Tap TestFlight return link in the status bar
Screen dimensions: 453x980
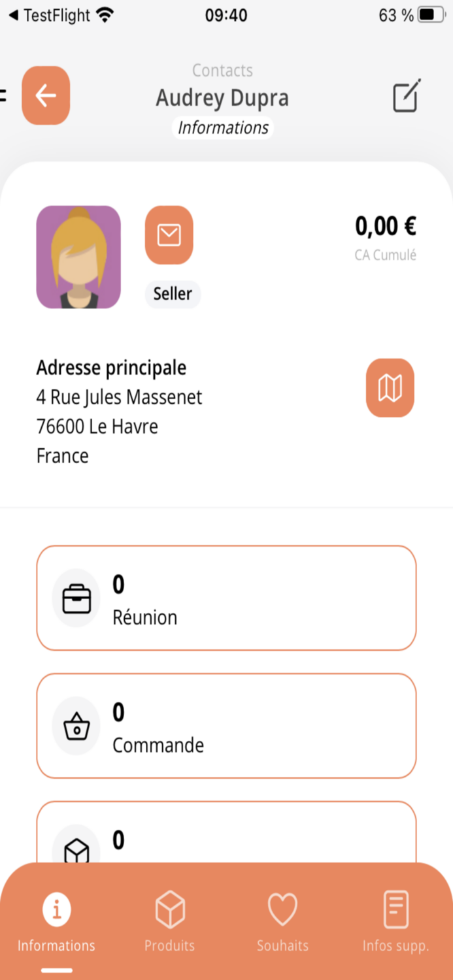coord(49,14)
